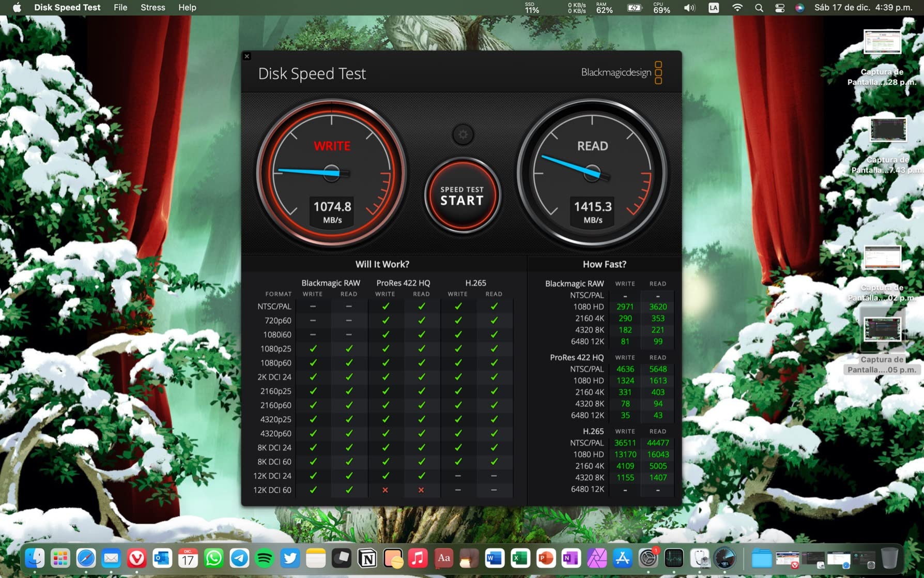The height and width of the screenshot is (578, 924).
Task: Click the 1074.8 MB/s write value
Action: [332, 211]
